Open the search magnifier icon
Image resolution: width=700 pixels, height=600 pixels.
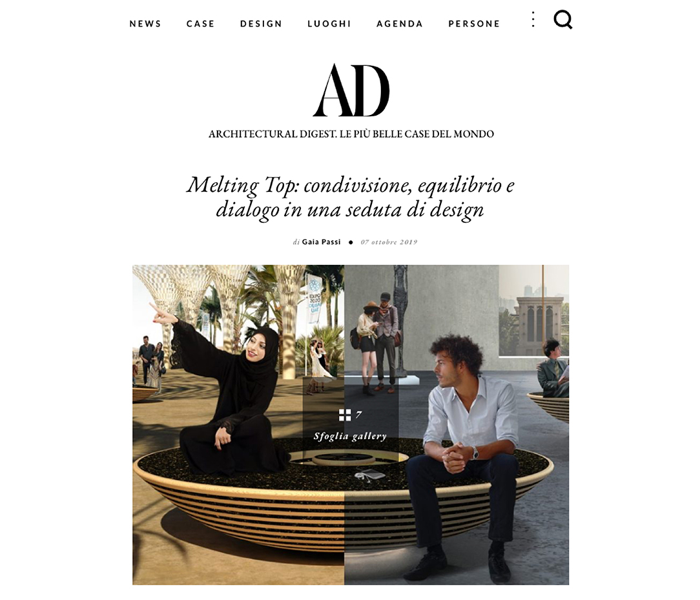[563, 20]
